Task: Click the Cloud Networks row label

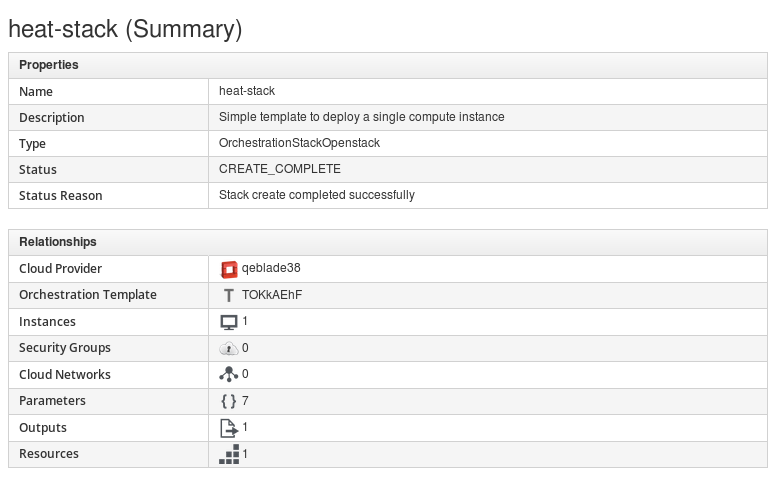Action: click(x=65, y=375)
